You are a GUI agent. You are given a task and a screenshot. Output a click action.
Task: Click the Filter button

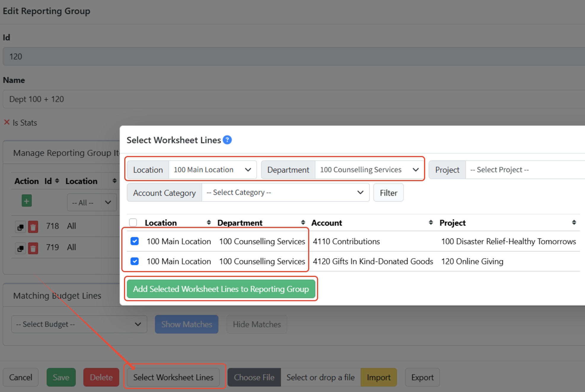pyautogui.click(x=388, y=193)
